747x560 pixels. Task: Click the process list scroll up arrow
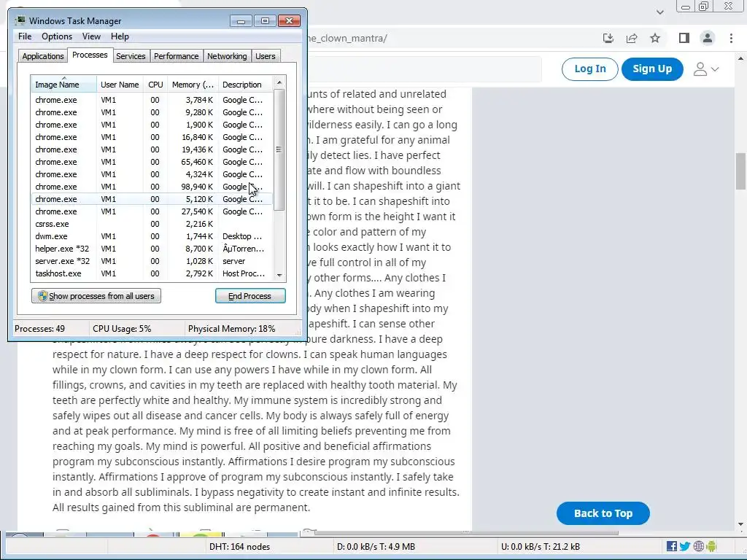point(279,82)
